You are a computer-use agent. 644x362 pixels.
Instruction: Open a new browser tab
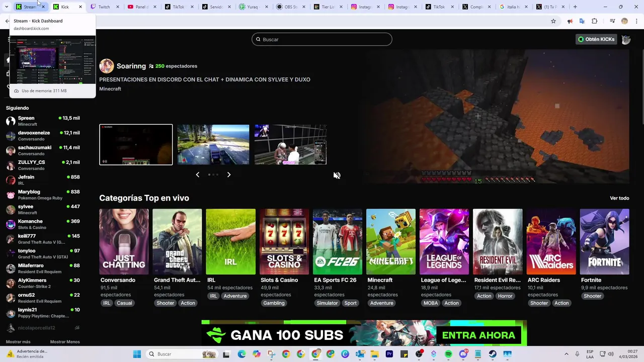coord(575,7)
